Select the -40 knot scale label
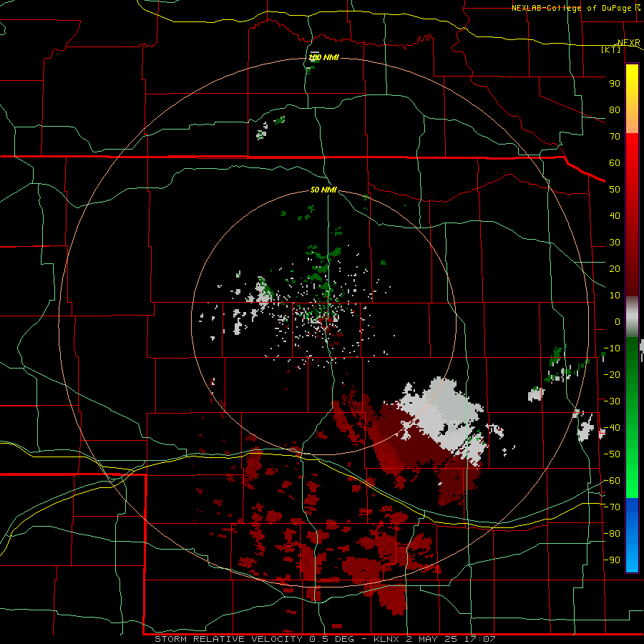This screenshot has height=644, width=644. point(612,428)
